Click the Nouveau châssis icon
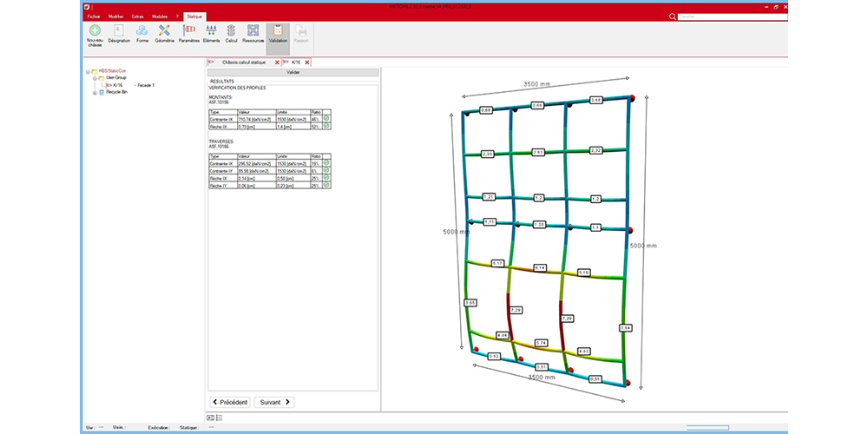The width and height of the screenshot is (868, 434). (95, 30)
